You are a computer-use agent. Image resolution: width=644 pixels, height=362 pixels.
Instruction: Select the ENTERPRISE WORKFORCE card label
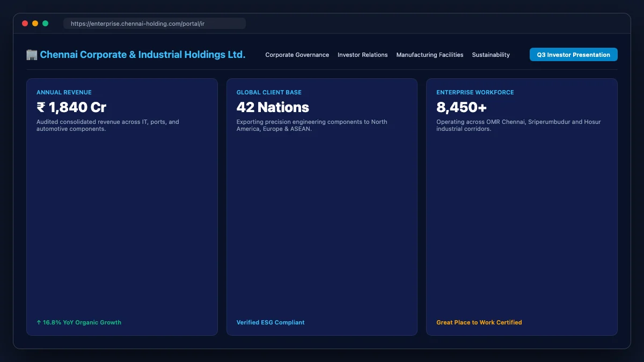pyautogui.click(x=475, y=92)
